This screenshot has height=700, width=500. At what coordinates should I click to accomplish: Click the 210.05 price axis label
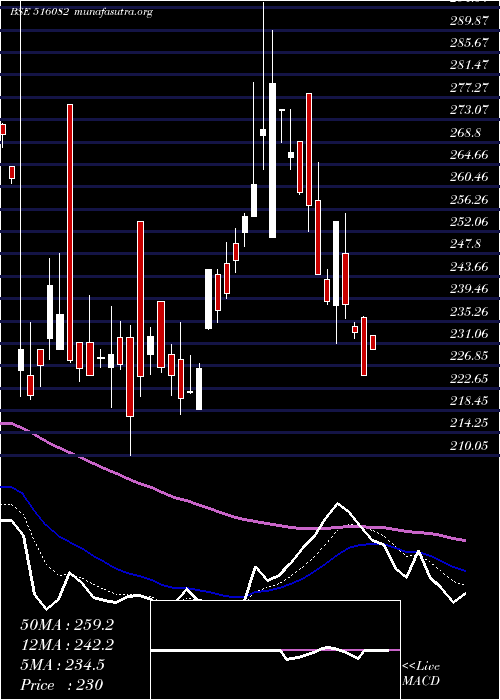pyautogui.click(x=468, y=446)
